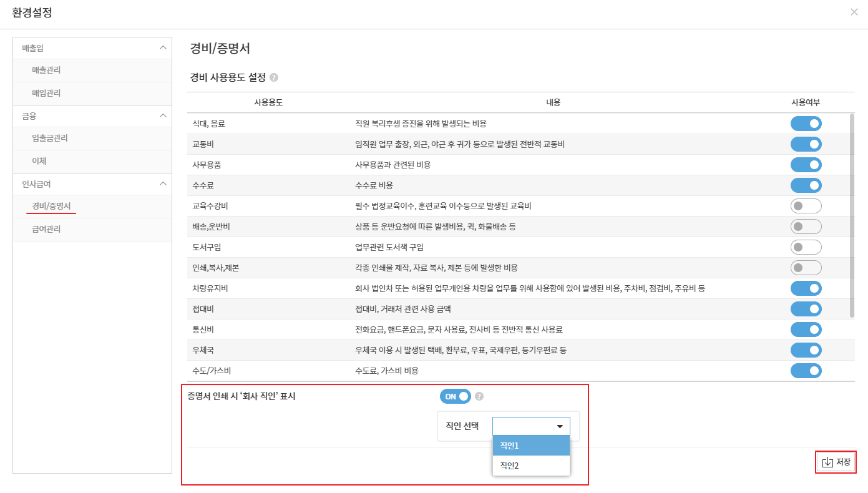Switch off 회사 직인 표시 ON toggle
Image resolution: width=868 pixels, height=493 pixels.
(x=455, y=396)
